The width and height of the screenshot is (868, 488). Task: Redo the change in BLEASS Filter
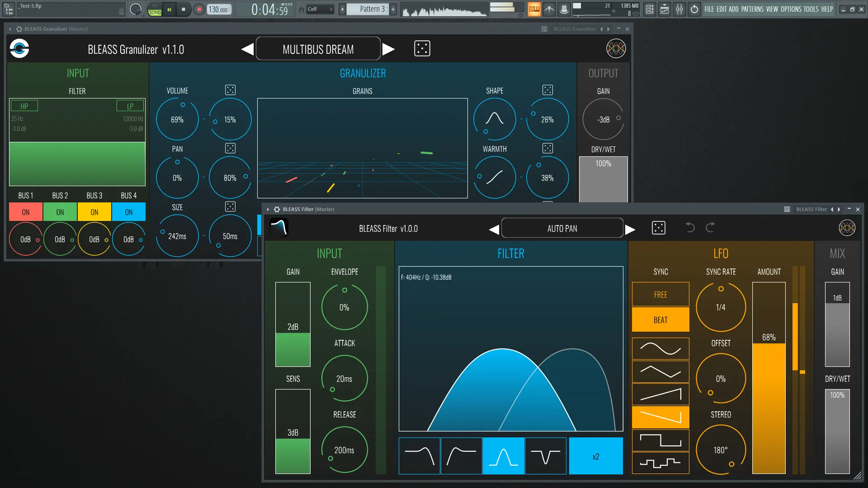point(710,228)
